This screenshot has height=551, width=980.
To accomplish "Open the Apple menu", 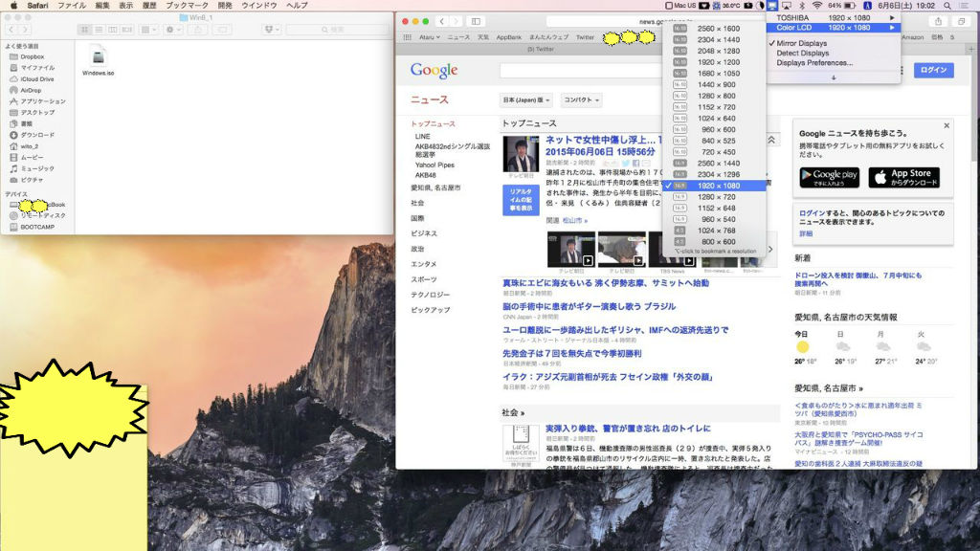I will [x=13, y=6].
